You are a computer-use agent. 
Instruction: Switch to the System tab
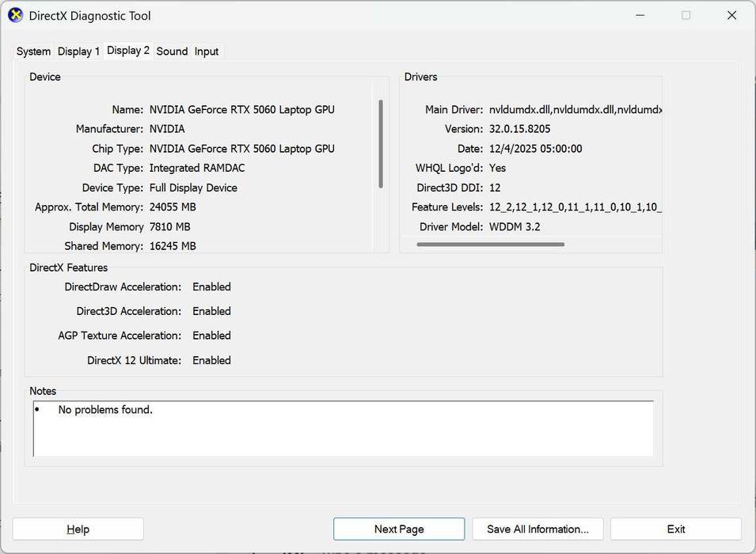pyautogui.click(x=33, y=51)
